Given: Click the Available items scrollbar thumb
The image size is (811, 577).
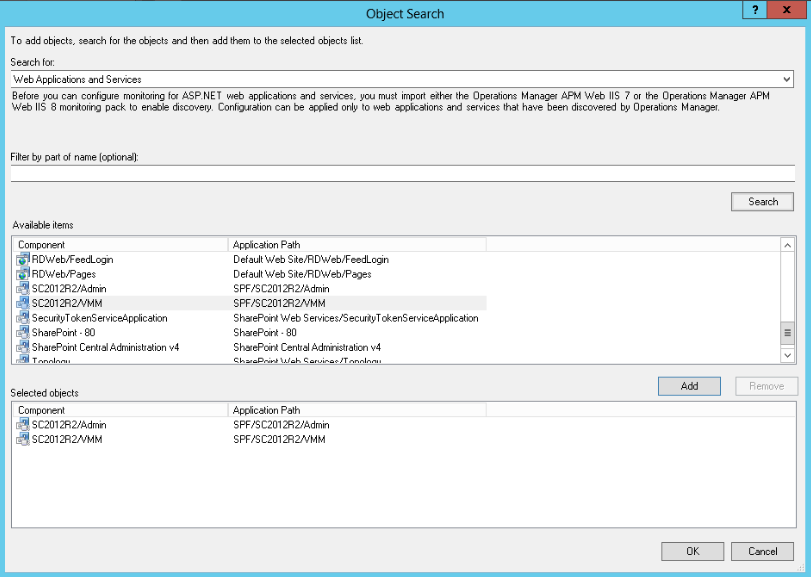Looking at the screenshot, I should click(787, 332).
